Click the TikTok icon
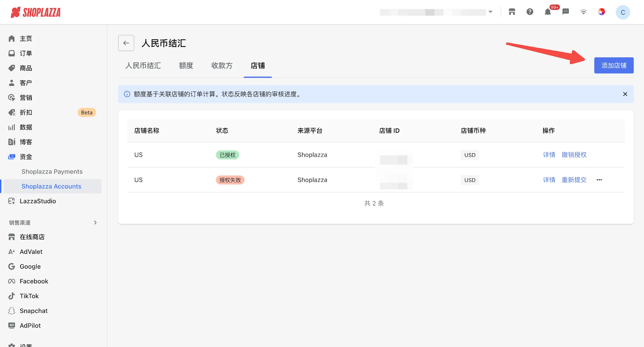The width and height of the screenshot is (644, 347). pyautogui.click(x=12, y=296)
